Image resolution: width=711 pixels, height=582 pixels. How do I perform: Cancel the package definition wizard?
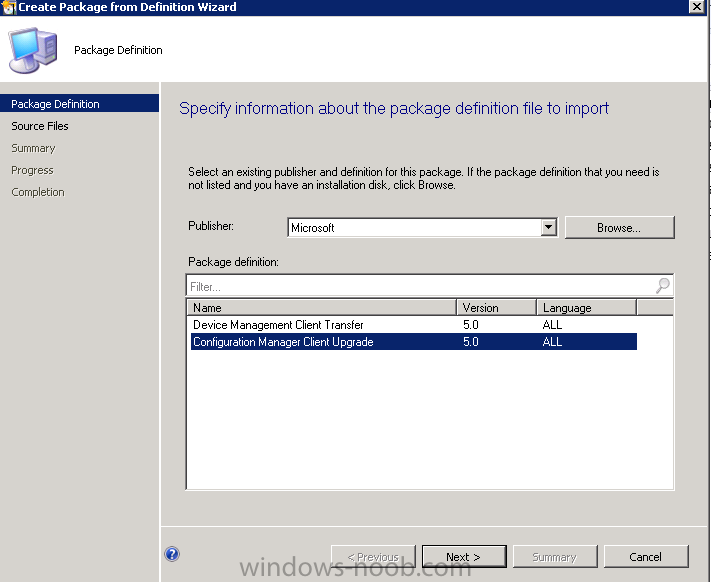645,557
